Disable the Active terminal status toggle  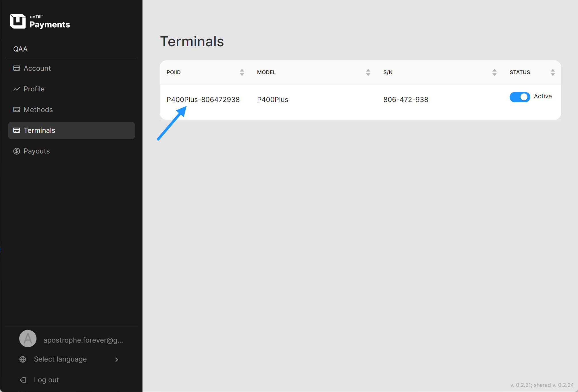(520, 97)
